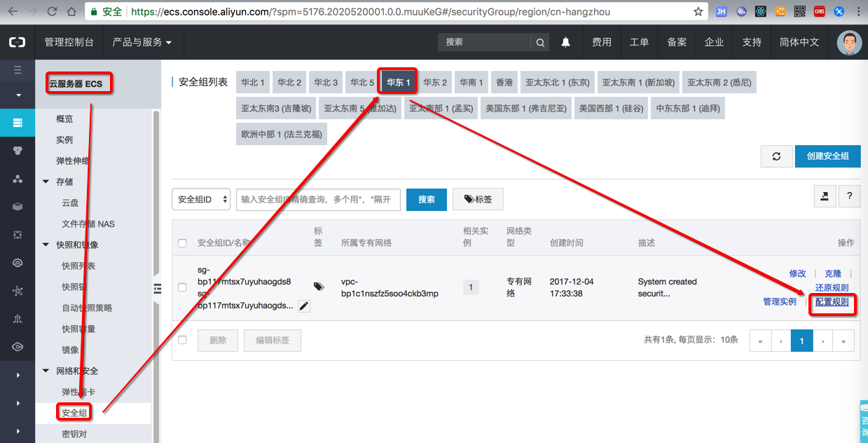Open the help question-mark button
This screenshot has width=868, height=443.
pyautogui.click(x=850, y=196)
